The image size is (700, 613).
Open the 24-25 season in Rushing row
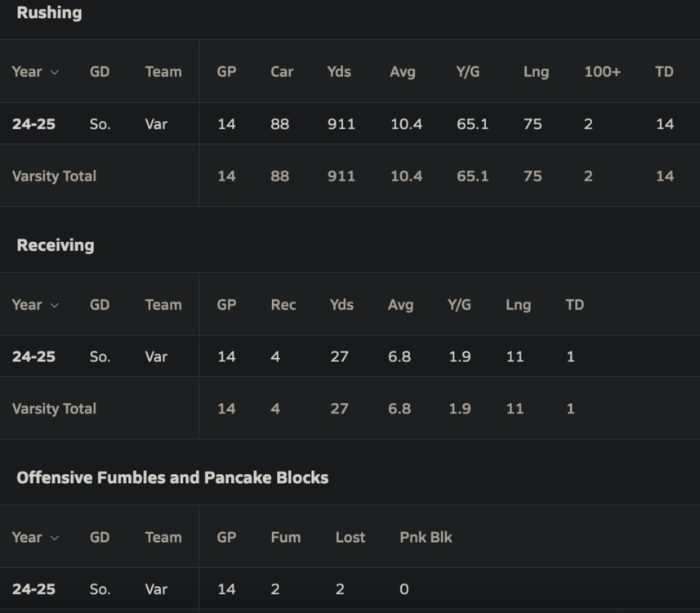pos(33,124)
